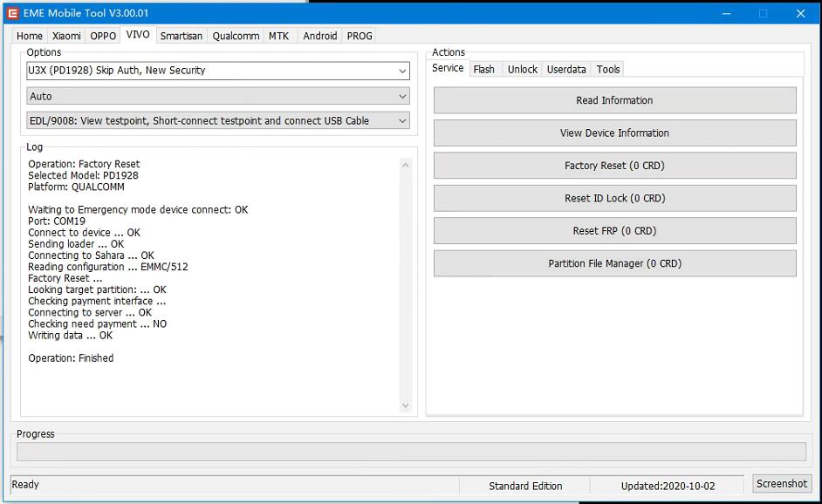The width and height of the screenshot is (822, 504).
Task: Open the Home tab
Action: pos(30,36)
